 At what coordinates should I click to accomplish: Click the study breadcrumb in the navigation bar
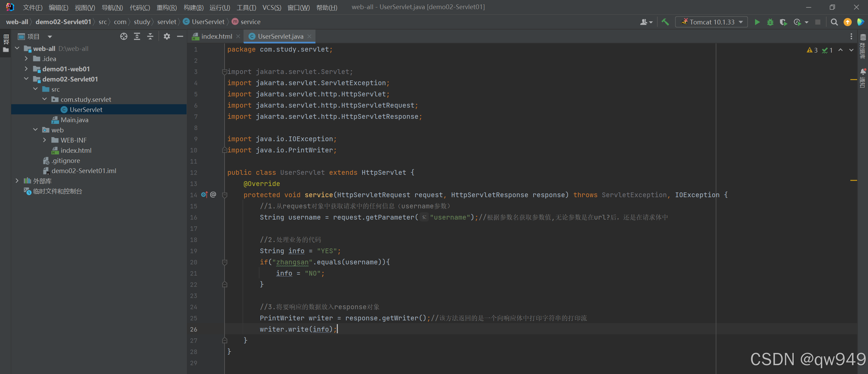pos(142,21)
